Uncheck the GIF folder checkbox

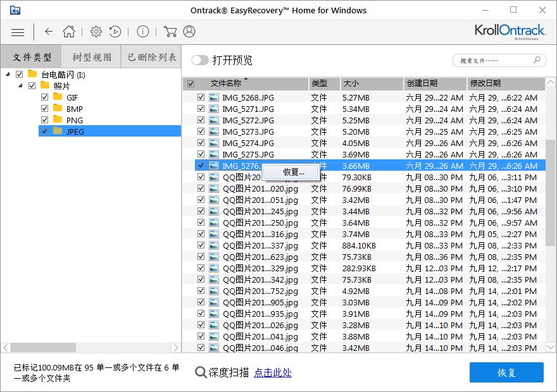coord(44,97)
